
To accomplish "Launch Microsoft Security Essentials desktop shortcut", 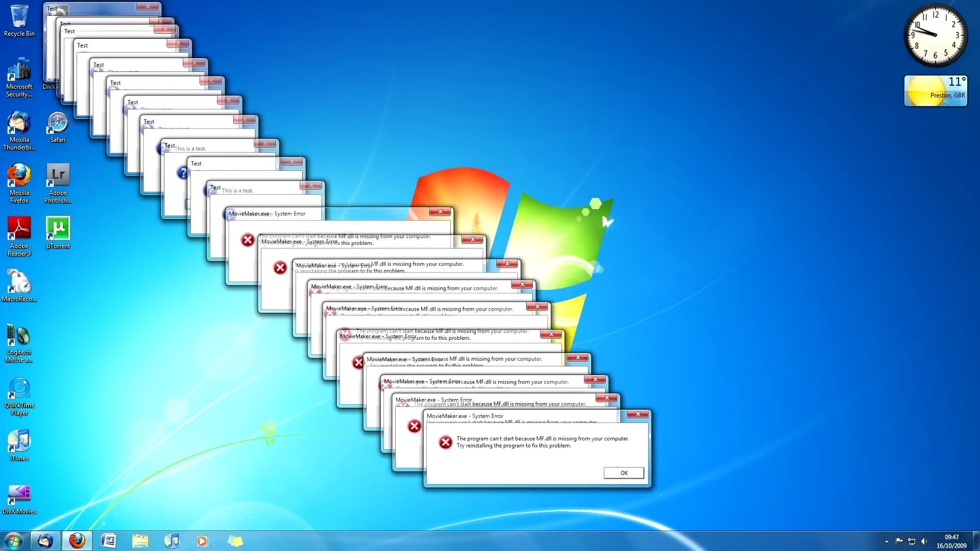I will pyautogui.click(x=19, y=78).
